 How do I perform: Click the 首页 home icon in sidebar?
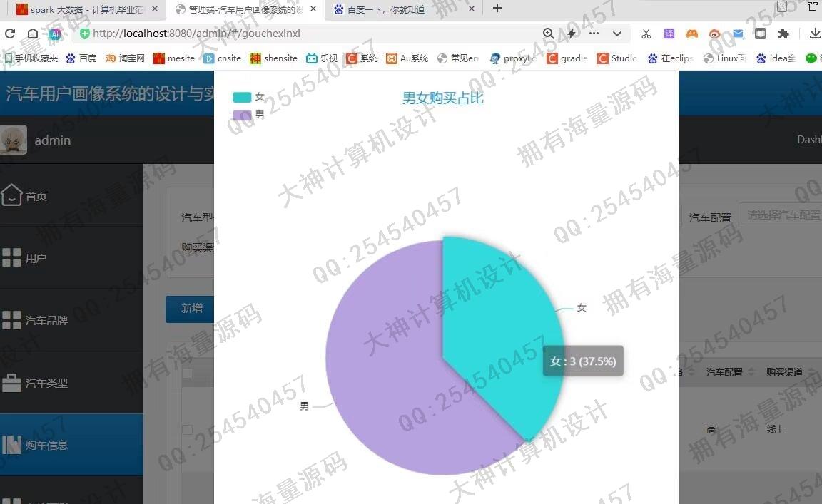(x=11, y=195)
